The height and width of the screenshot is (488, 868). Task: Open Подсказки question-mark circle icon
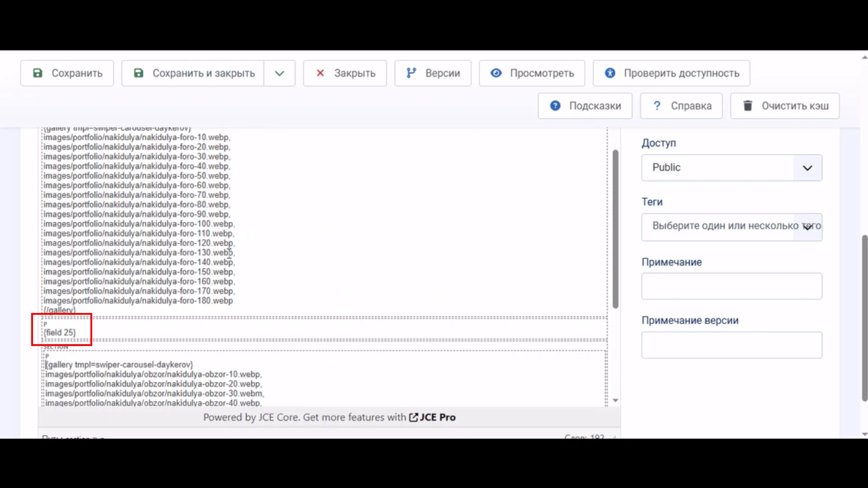(x=555, y=106)
